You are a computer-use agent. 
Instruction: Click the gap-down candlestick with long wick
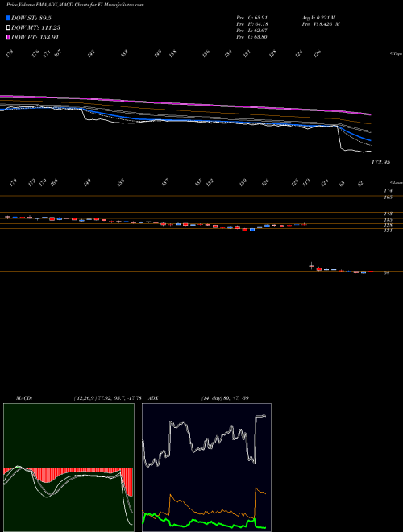click(x=311, y=266)
